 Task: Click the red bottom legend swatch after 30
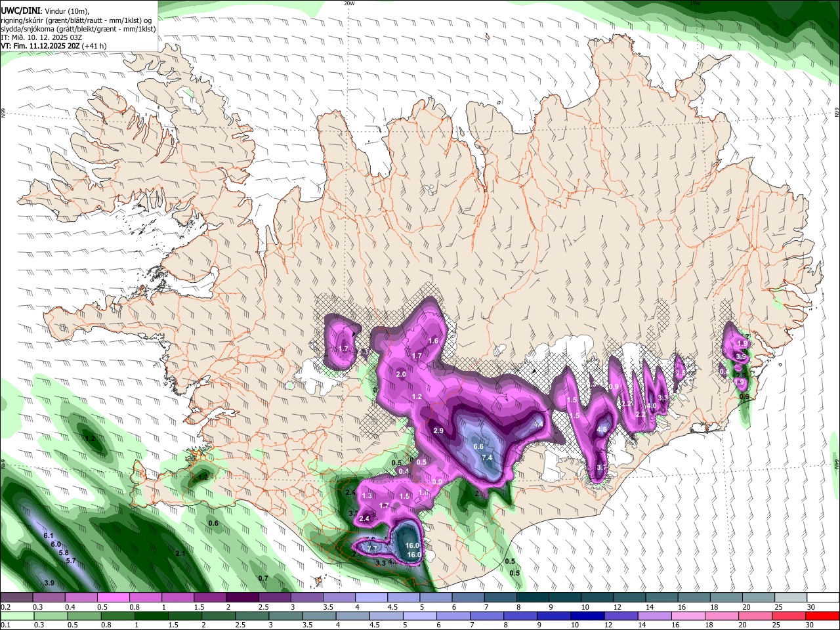[823, 616]
